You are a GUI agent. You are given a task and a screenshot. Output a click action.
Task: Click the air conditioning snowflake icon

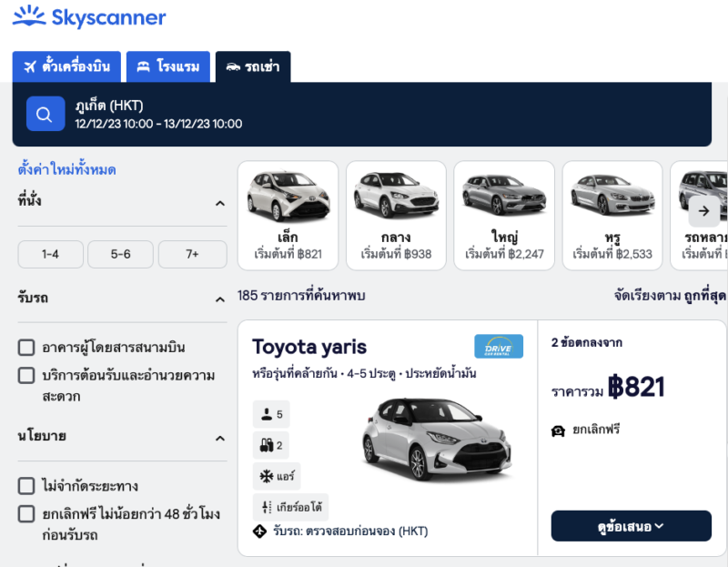coord(266,477)
